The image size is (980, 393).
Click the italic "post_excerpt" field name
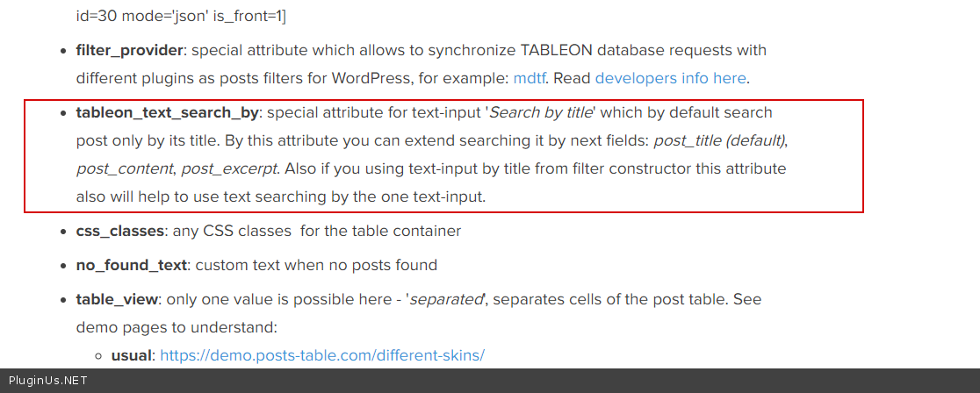[x=227, y=168]
